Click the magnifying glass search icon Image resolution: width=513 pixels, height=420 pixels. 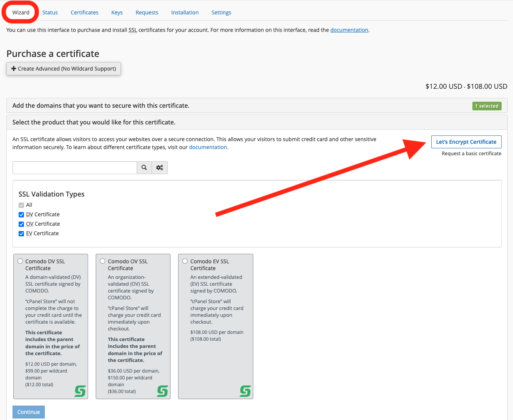point(144,168)
